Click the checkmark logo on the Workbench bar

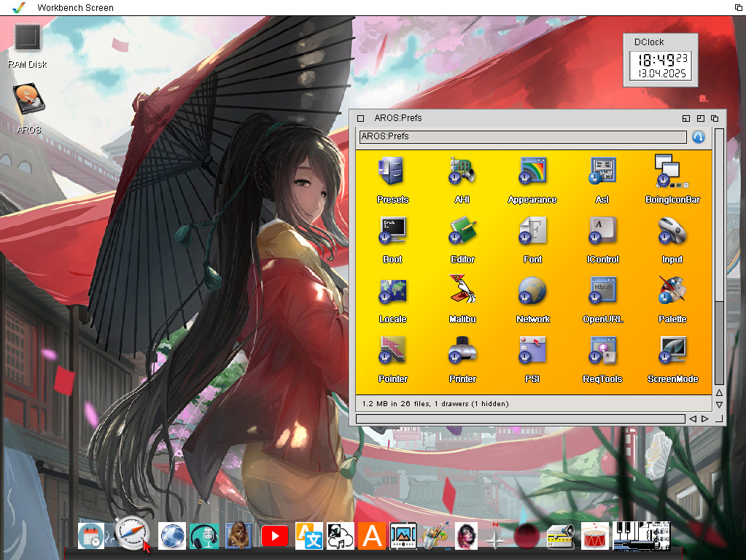[18, 7]
